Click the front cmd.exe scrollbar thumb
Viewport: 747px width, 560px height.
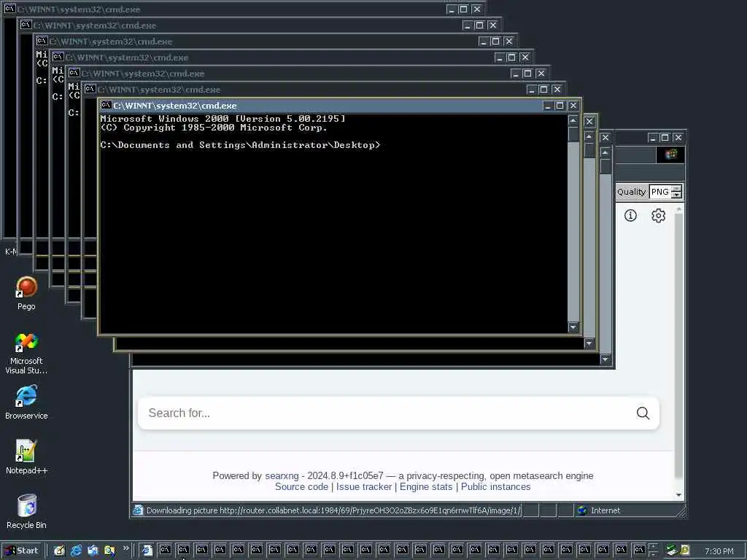point(573,134)
